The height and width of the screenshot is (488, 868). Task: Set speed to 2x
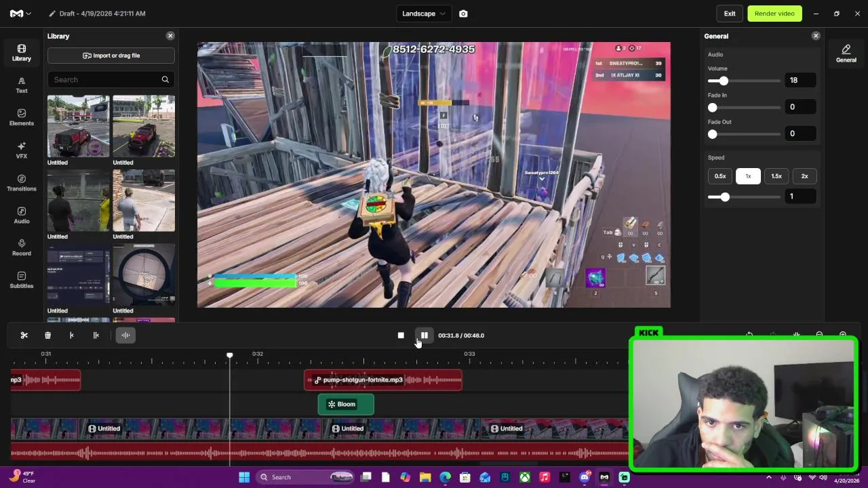click(804, 176)
